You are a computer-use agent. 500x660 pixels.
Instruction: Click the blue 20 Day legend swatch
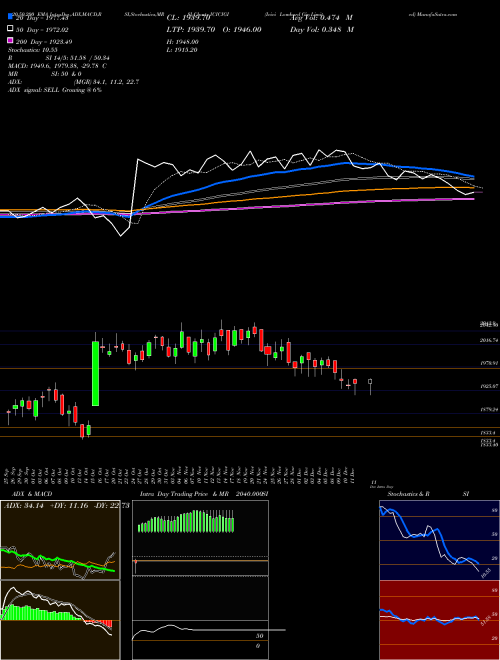pos(10,17)
